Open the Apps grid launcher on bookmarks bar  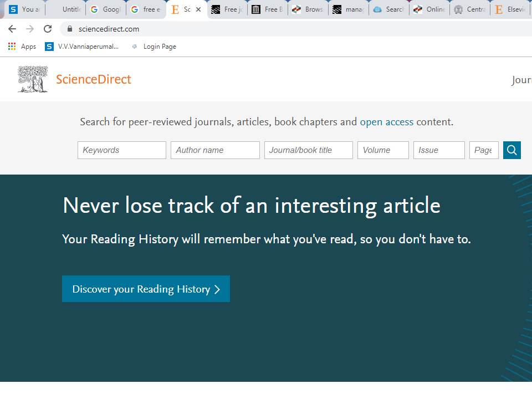[12, 47]
